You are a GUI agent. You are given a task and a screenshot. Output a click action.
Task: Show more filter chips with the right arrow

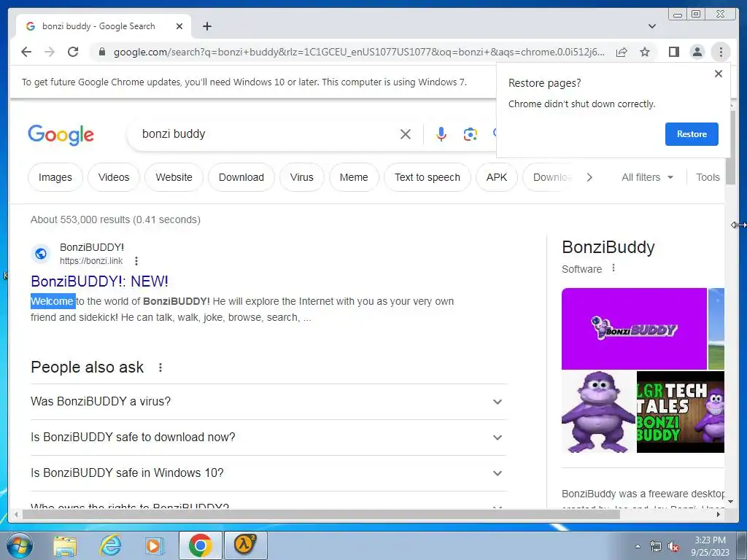589,177
